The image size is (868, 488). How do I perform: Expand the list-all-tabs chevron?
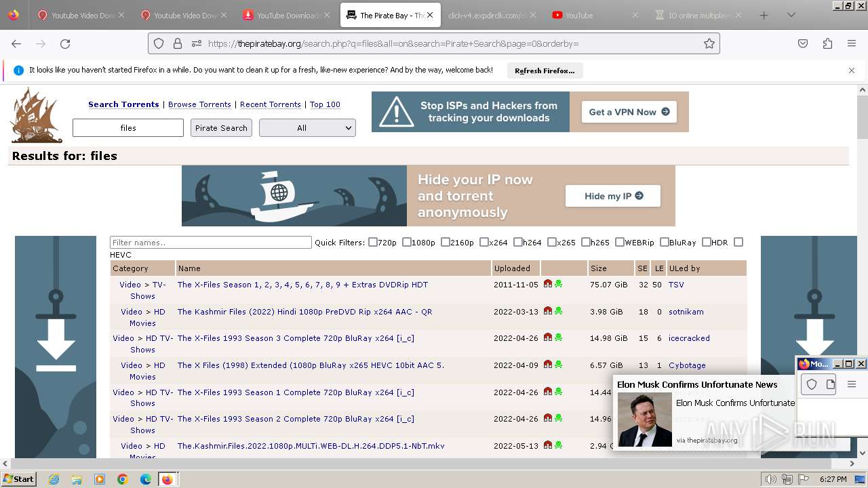(x=791, y=15)
